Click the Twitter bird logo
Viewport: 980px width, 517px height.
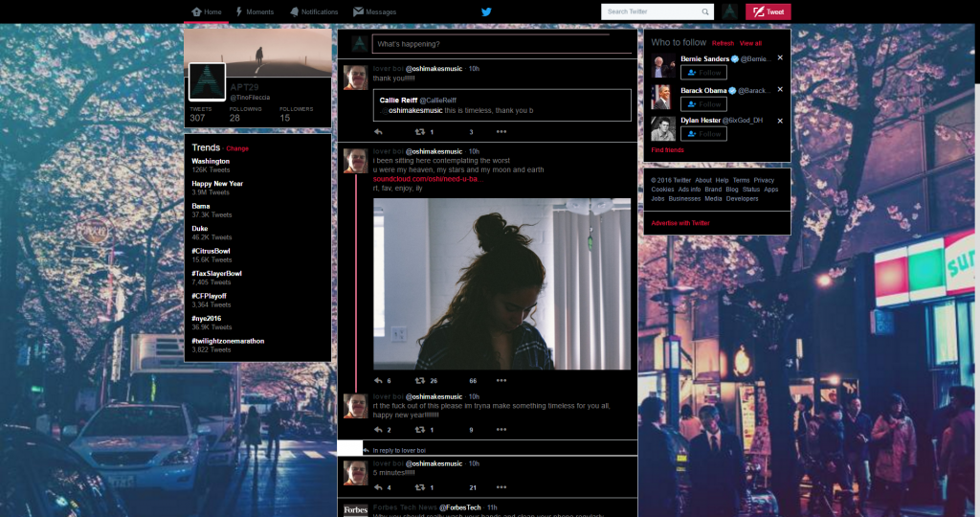point(486,11)
